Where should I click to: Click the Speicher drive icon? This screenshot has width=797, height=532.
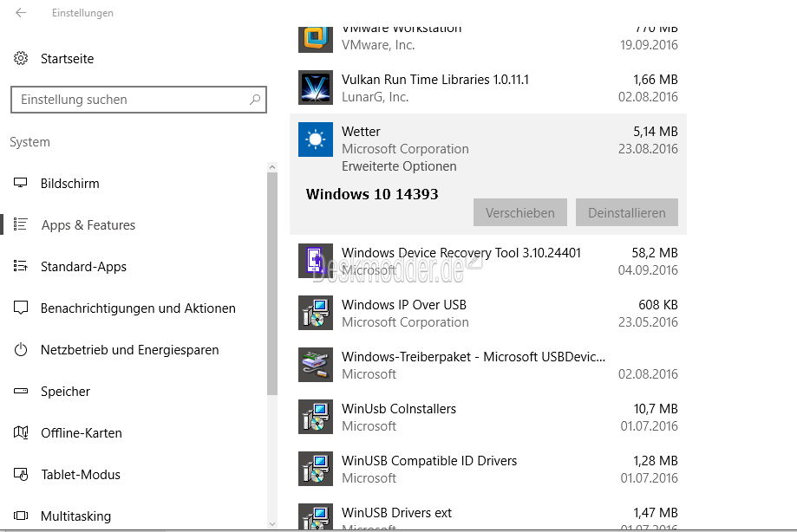pos(21,391)
